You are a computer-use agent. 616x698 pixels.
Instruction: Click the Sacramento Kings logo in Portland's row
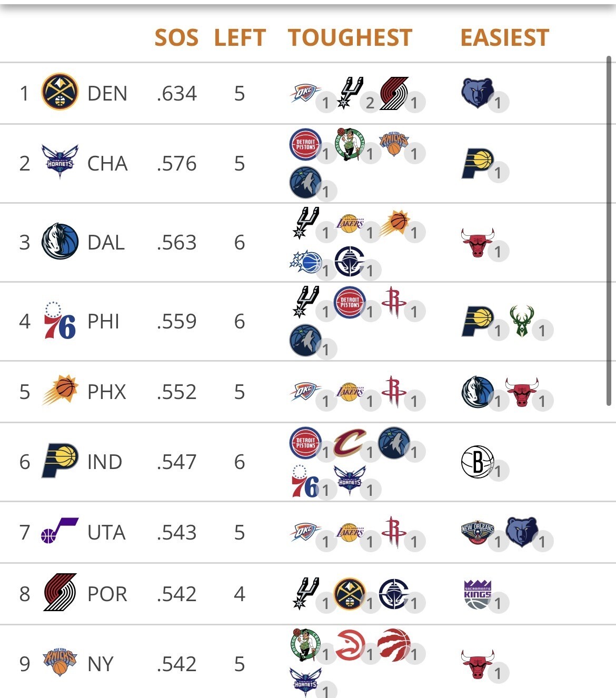click(x=477, y=594)
